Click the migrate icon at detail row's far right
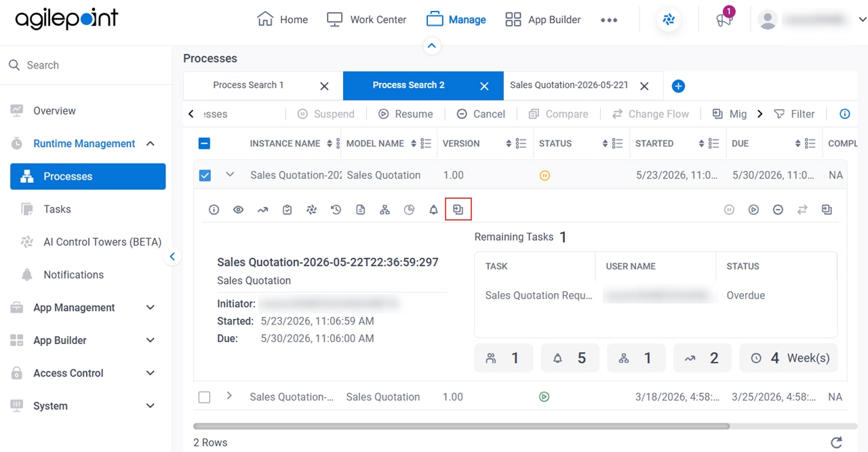Image resolution: width=868 pixels, height=452 pixels. [x=827, y=210]
